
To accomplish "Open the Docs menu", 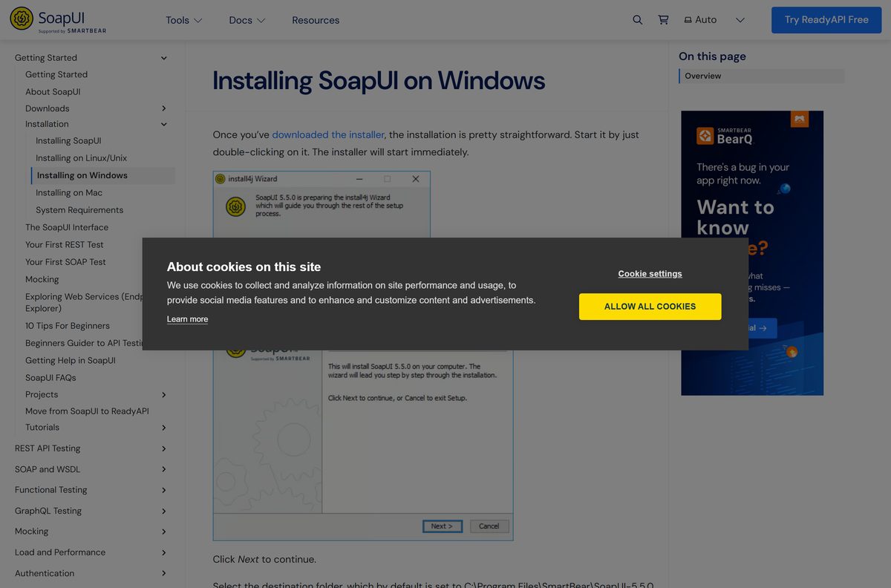I will 247,20.
